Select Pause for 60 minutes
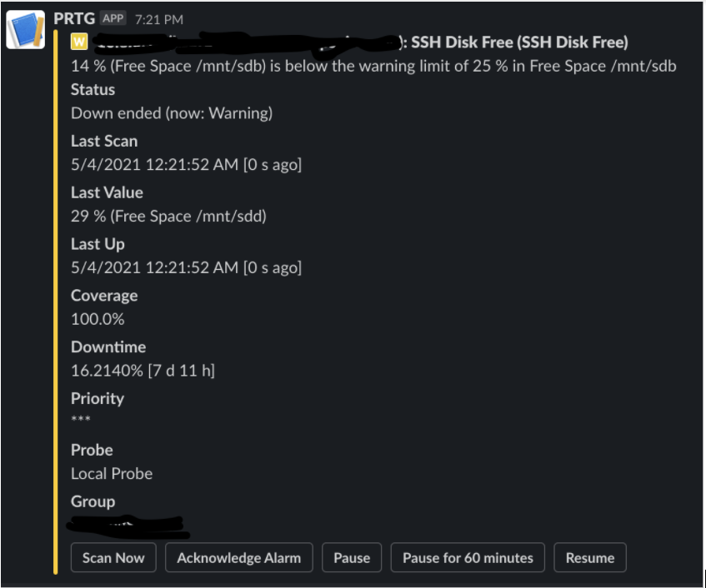This screenshot has width=706, height=588. (468, 557)
